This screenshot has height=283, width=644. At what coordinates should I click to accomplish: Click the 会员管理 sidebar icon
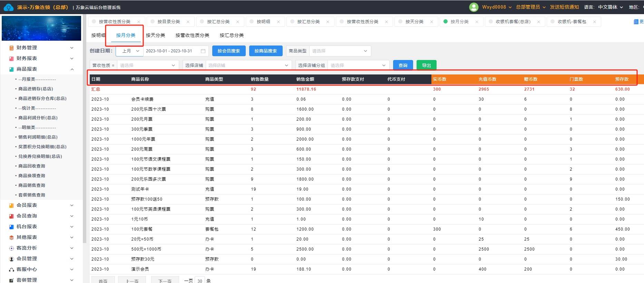pos(11,259)
